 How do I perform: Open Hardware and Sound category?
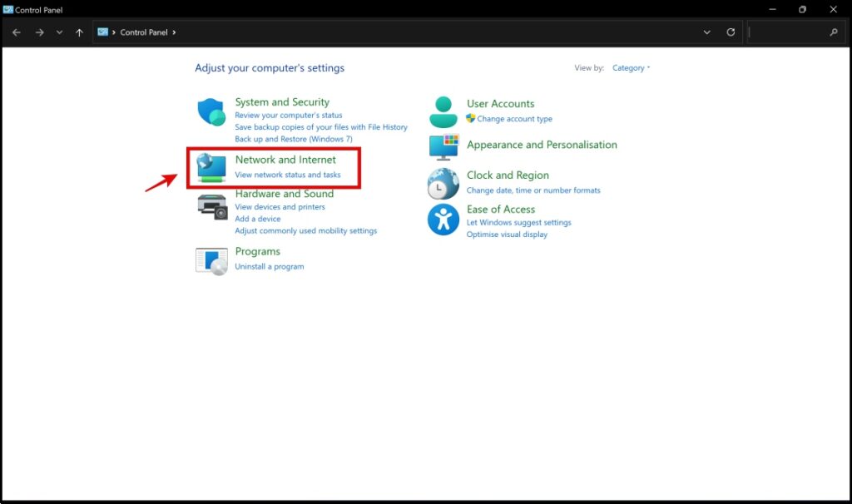(x=285, y=194)
